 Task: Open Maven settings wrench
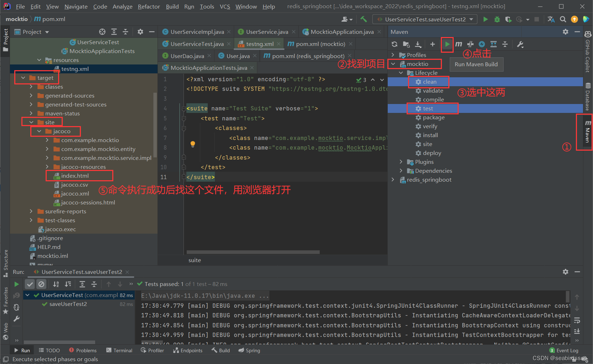(520, 44)
